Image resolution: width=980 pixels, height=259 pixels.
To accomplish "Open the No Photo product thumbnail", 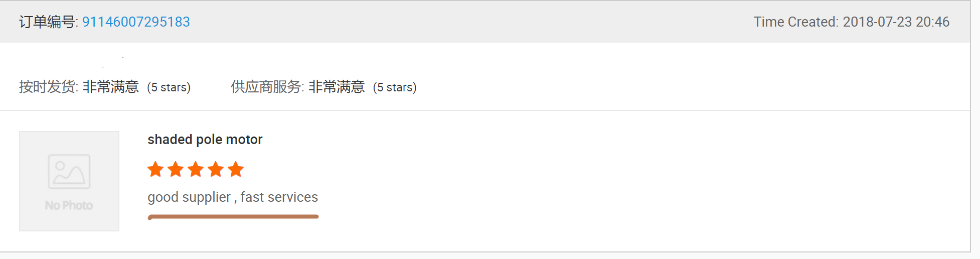I will (x=69, y=181).
